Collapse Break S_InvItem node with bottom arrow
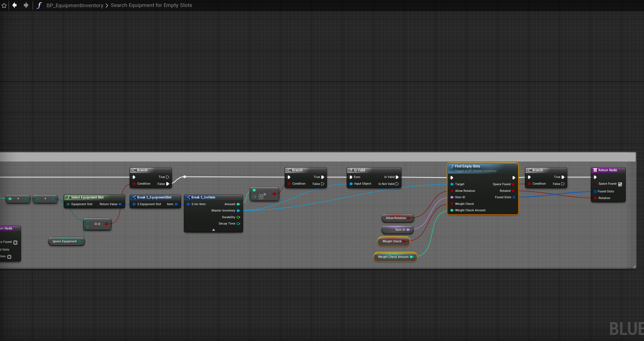 pyautogui.click(x=213, y=230)
